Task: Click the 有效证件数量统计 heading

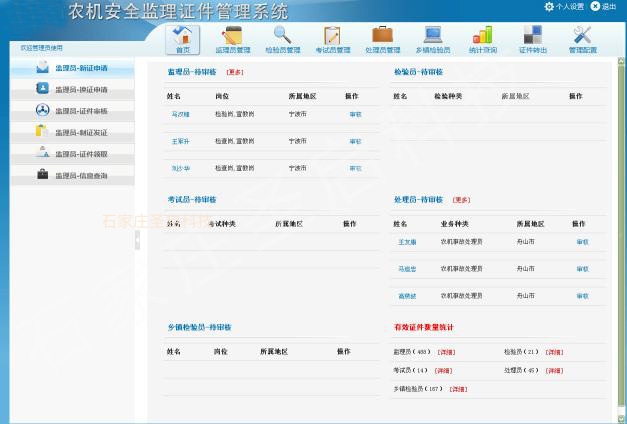Action: (x=424, y=327)
